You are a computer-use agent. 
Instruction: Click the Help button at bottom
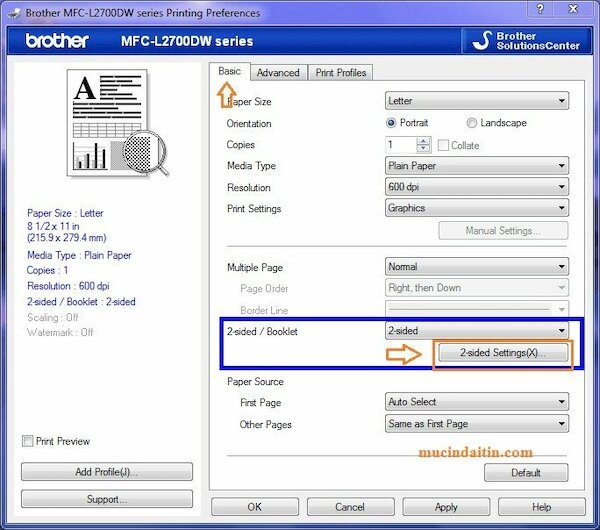pyautogui.click(x=542, y=507)
